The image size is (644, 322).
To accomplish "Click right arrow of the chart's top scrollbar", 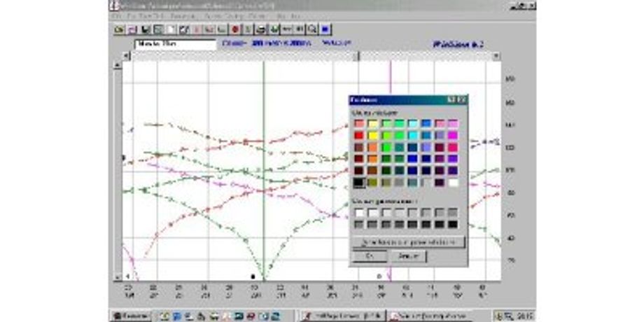I will [496, 56].
